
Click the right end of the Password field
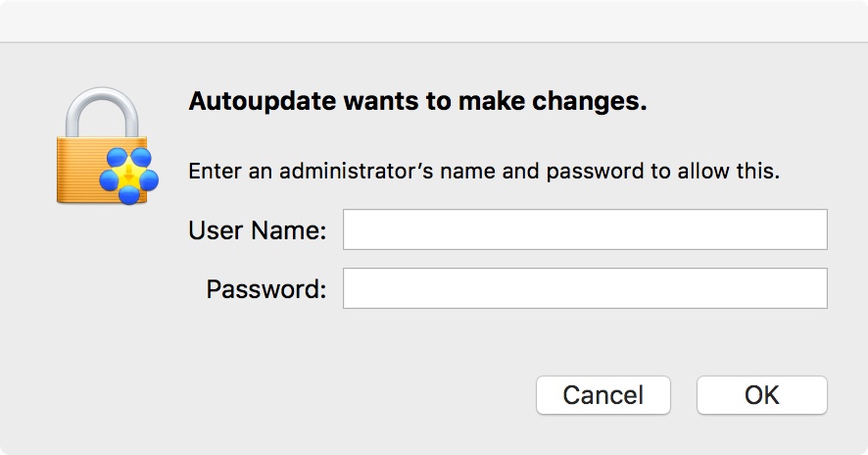point(813,289)
